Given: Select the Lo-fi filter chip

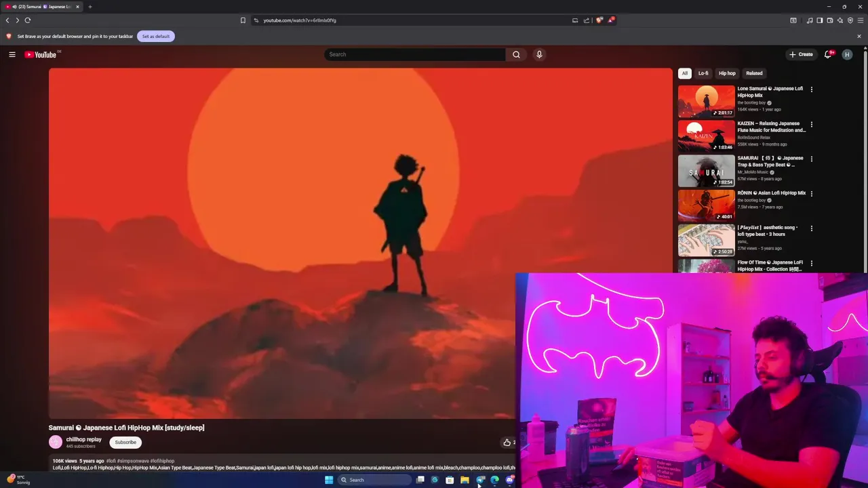Looking at the screenshot, I should pyautogui.click(x=703, y=73).
